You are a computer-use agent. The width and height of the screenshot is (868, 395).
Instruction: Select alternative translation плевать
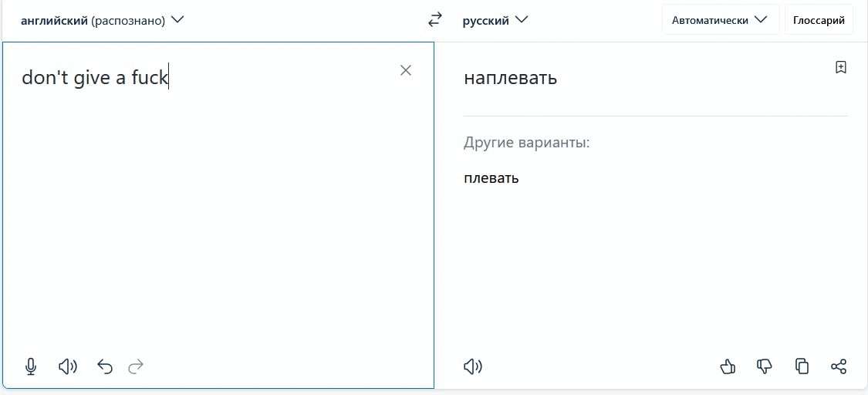(491, 179)
